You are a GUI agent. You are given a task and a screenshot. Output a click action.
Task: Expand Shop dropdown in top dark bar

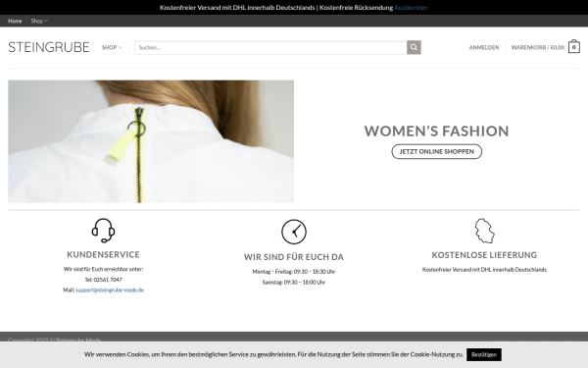coord(39,21)
